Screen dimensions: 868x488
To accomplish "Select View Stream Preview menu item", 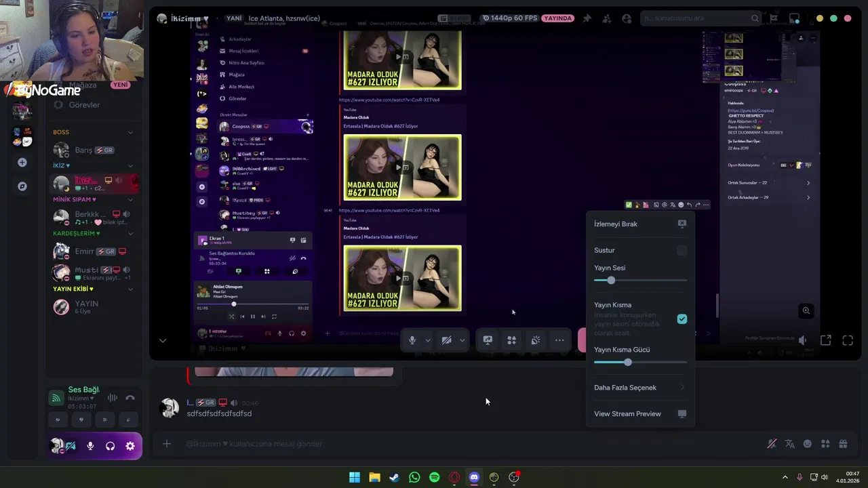I will point(640,414).
